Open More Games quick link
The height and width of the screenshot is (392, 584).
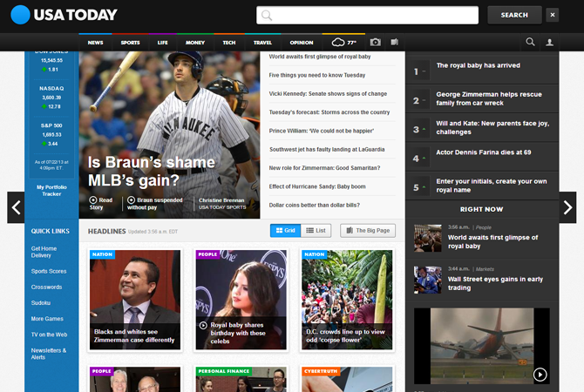[x=47, y=319]
